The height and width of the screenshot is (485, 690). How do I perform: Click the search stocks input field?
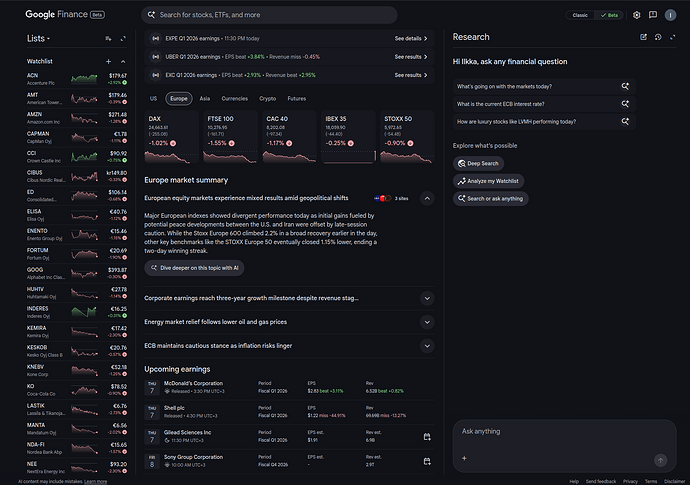[x=269, y=15]
